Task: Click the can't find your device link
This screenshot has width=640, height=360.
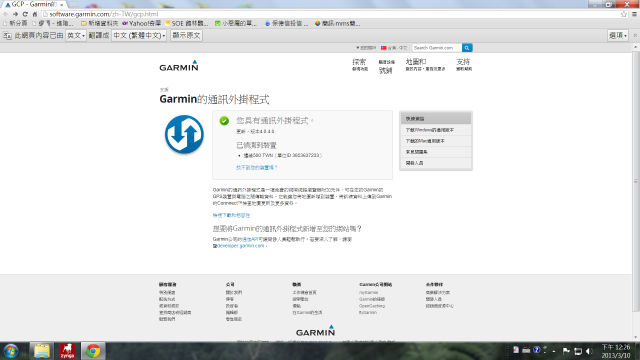Action: (257, 168)
